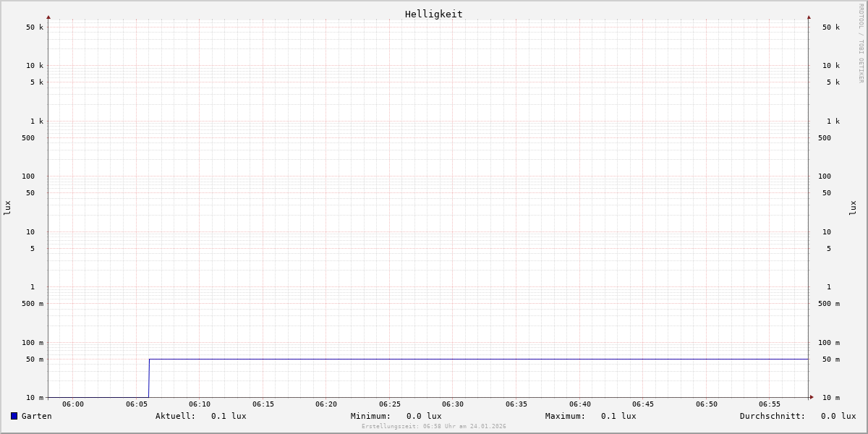Click the 06:55 time axis label
This screenshot has height=434, width=868.
click(x=770, y=404)
